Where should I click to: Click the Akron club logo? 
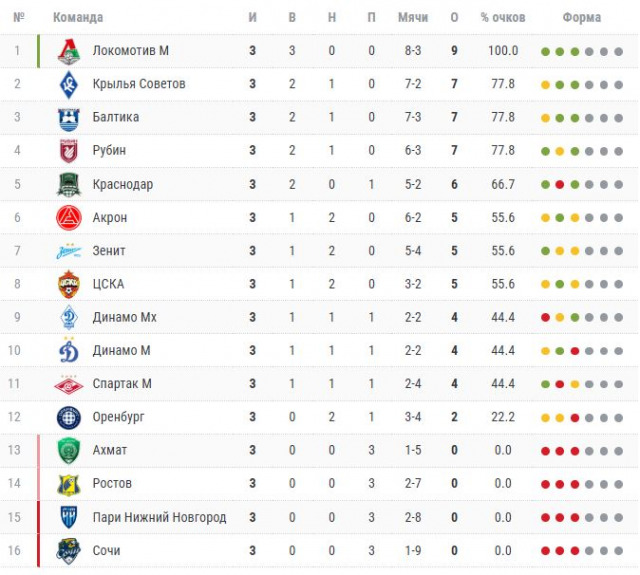69,218
